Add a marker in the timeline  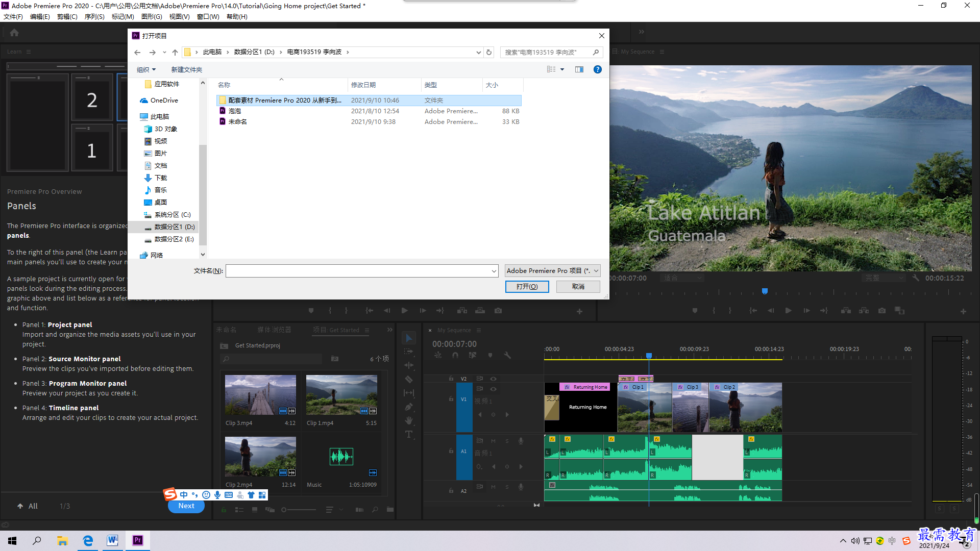click(x=490, y=355)
